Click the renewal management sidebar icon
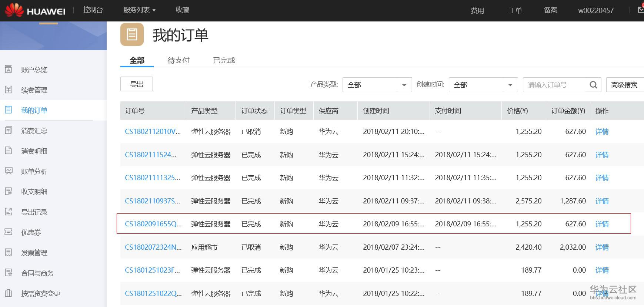This screenshot has width=644, height=307. (x=9, y=90)
